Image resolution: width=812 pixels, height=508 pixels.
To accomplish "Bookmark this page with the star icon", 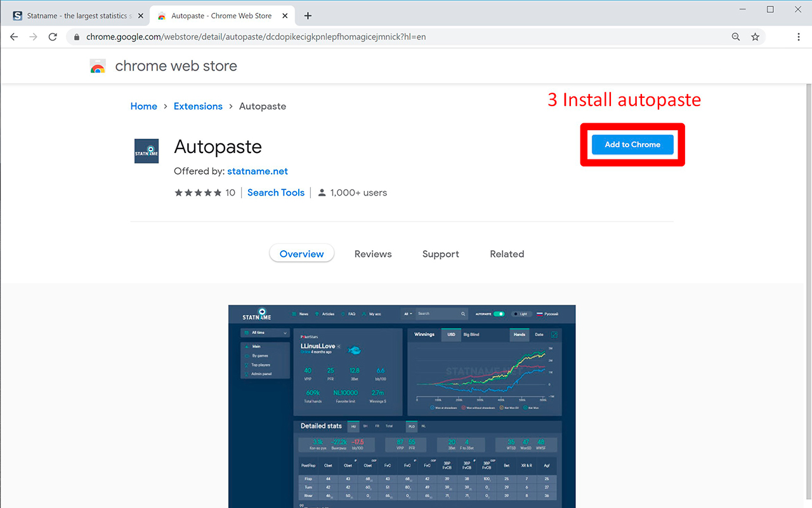I will tap(755, 36).
